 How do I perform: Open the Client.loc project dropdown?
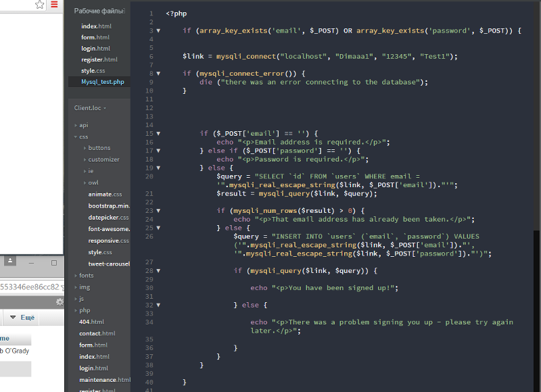tap(90, 107)
